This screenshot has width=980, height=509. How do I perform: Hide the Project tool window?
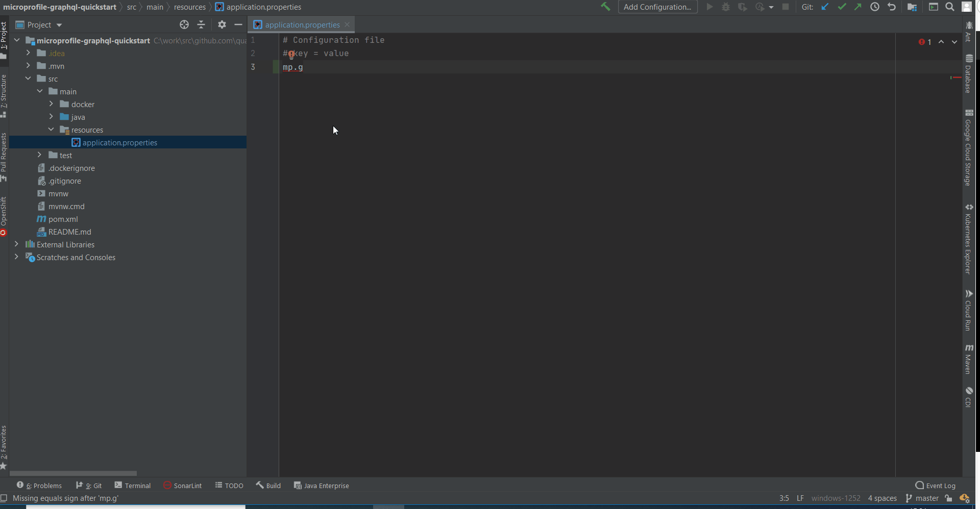click(x=238, y=24)
